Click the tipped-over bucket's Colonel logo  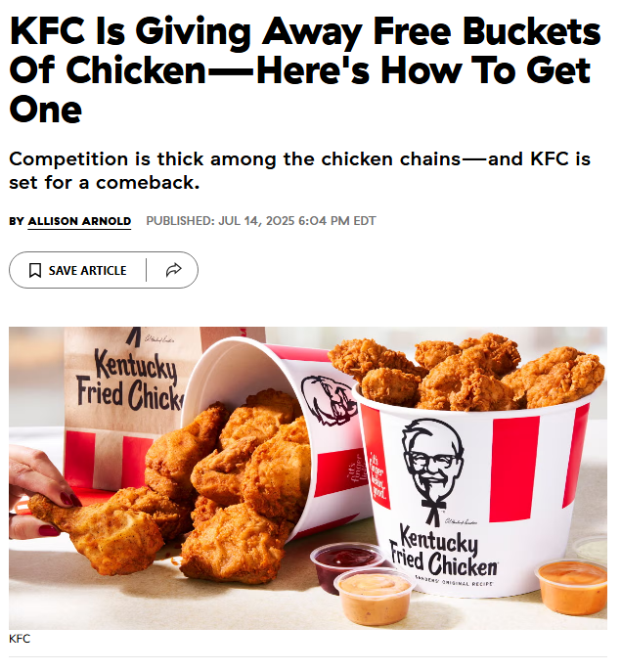[329, 401]
